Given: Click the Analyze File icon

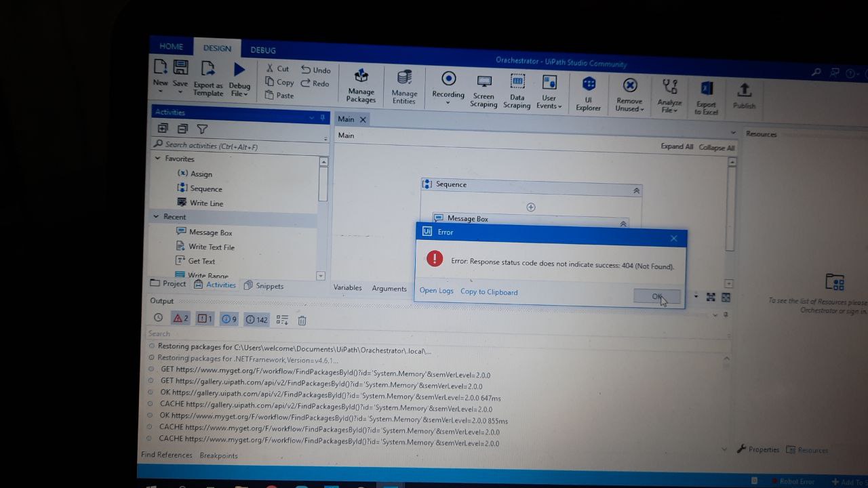Looking at the screenshot, I should pyautogui.click(x=670, y=86).
